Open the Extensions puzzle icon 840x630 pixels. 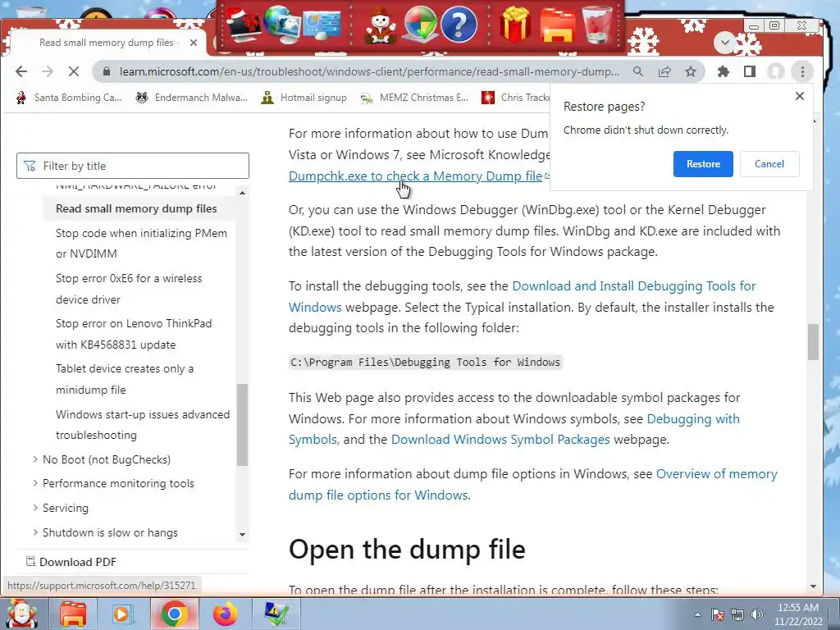coord(724,72)
